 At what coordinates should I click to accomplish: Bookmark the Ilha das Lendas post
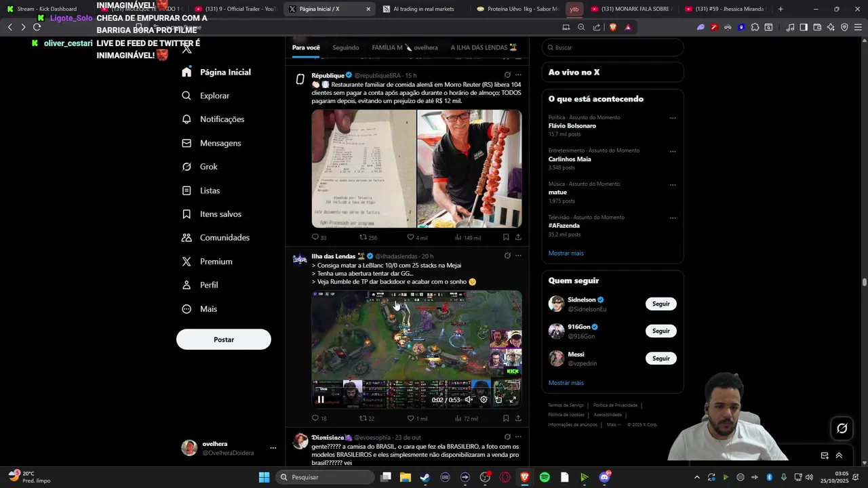pos(506,418)
